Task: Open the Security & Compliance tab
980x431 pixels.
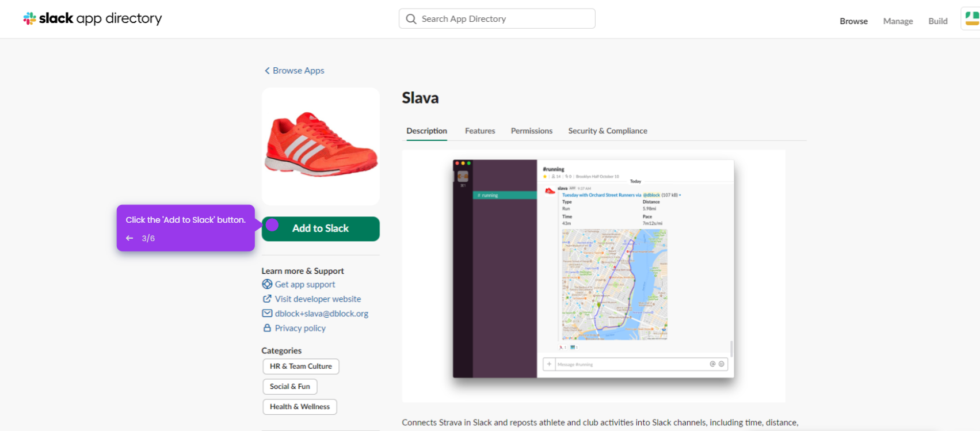Action: tap(608, 131)
